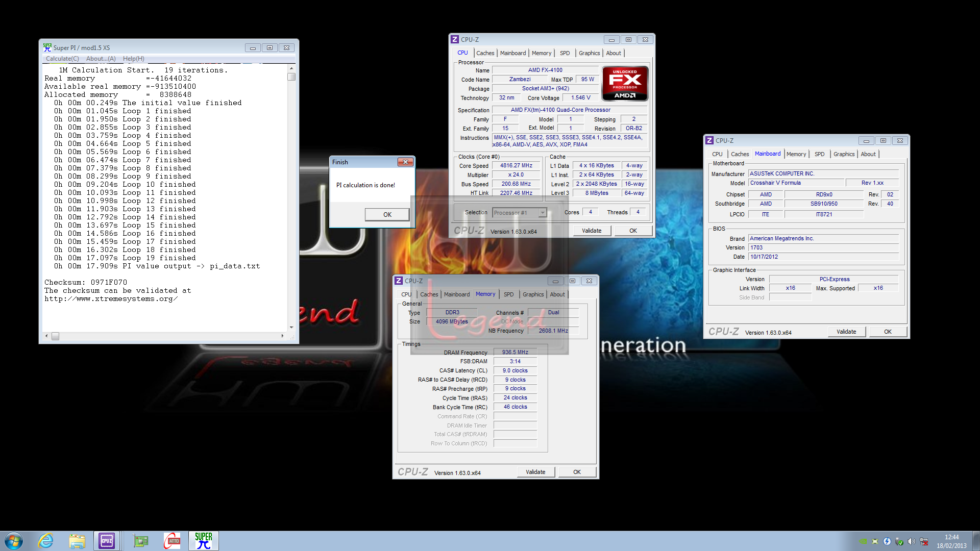Image resolution: width=980 pixels, height=551 pixels.
Task: Click Validate in CPU-Z Mainboard window
Action: click(x=846, y=332)
